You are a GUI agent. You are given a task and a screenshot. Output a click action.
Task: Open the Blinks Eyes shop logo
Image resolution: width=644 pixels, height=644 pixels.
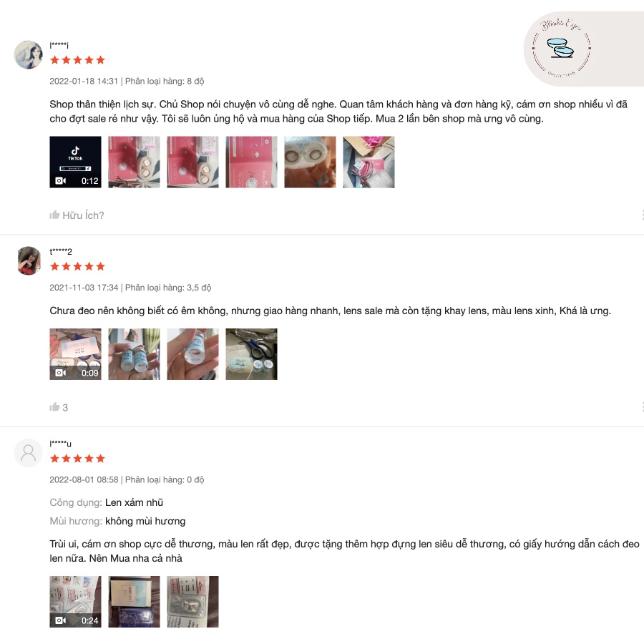pos(562,49)
